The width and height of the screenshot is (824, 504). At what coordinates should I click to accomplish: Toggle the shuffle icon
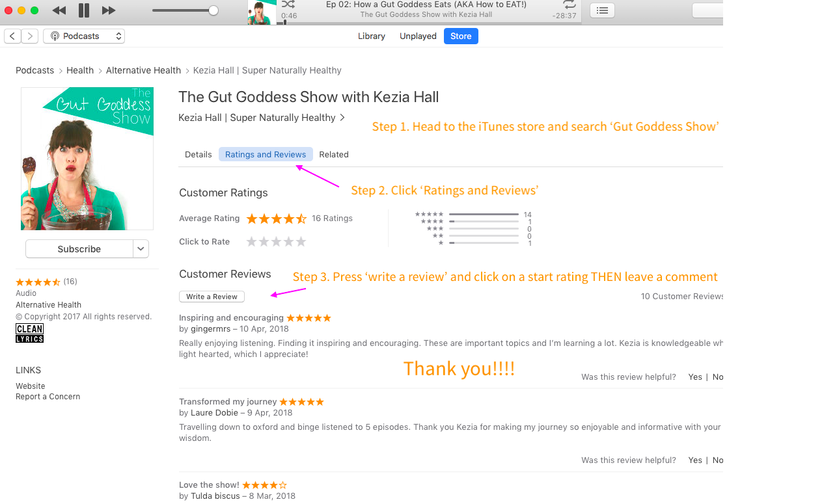pyautogui.click(x=288, y=5)
